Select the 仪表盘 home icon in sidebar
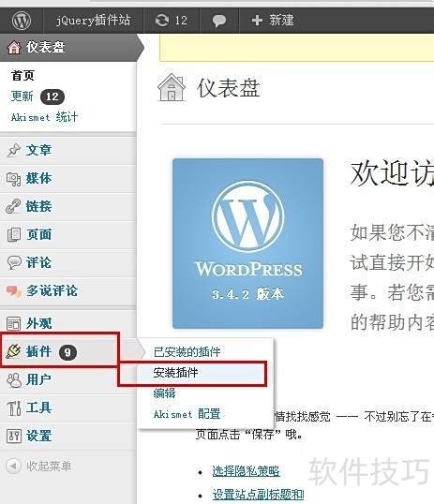The image size is (434, 504). coord(14,48)
